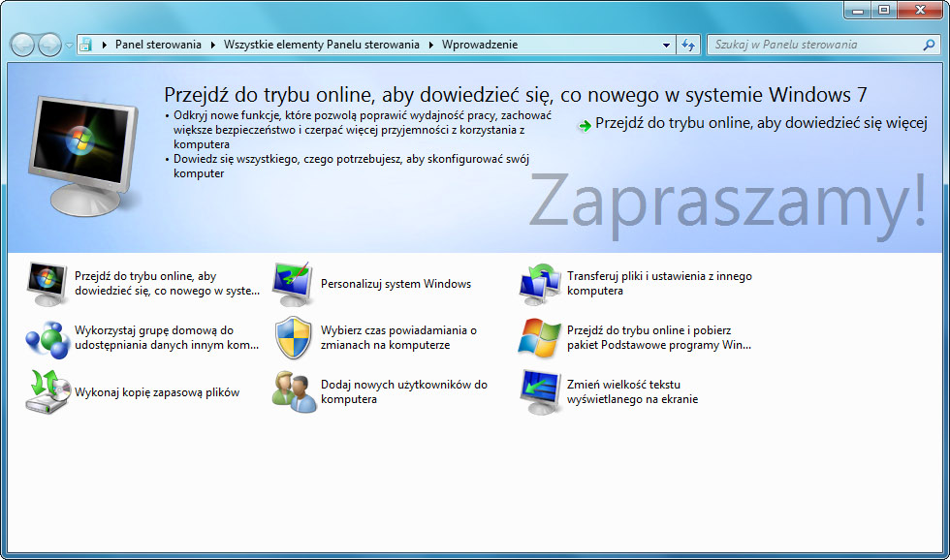The image size is (950, 560).
Task: Select the two users icon for adding accounts
Action: click(295, 392)
